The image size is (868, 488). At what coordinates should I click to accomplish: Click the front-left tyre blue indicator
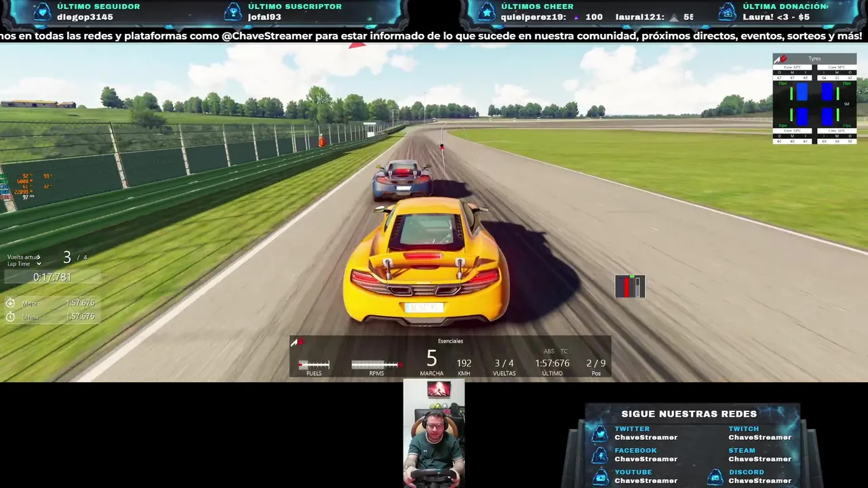coord(802,91)
